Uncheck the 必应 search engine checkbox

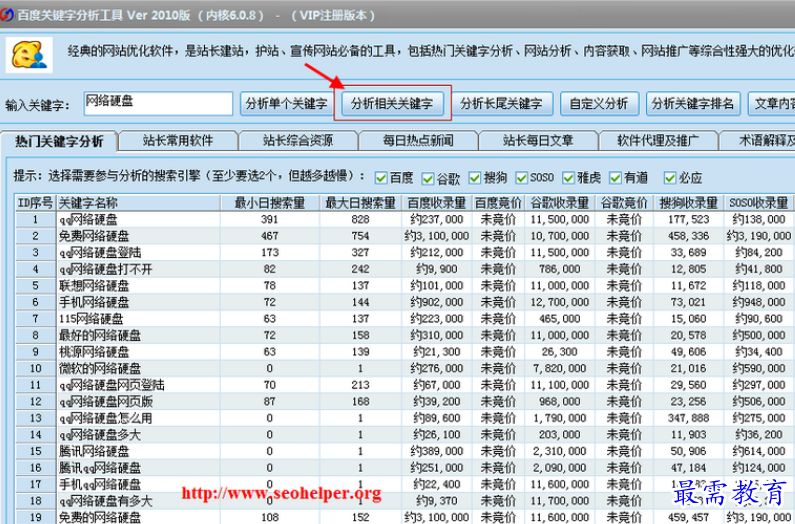pos(670,178)
